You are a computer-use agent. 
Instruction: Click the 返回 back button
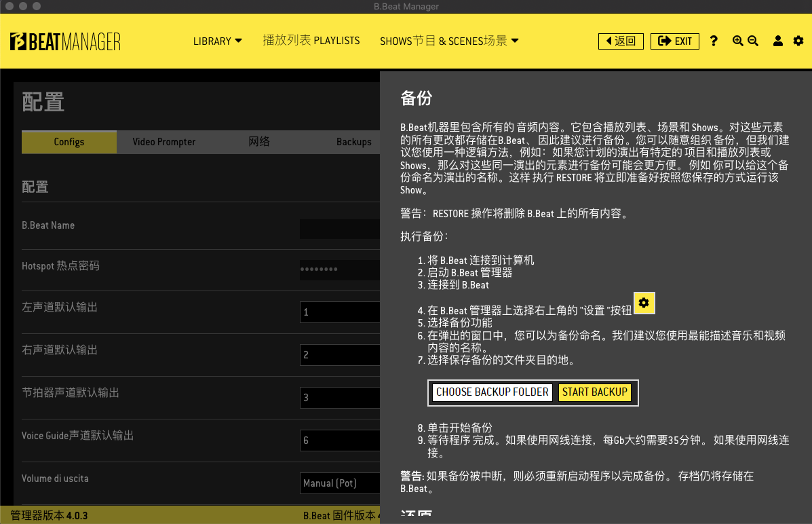pyautogui.click(x=621, y=41)
